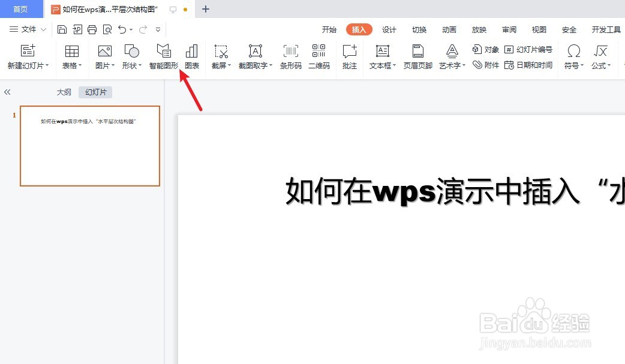
Task: Insert a Barcode (条形码)
Action: click(290, 56)
